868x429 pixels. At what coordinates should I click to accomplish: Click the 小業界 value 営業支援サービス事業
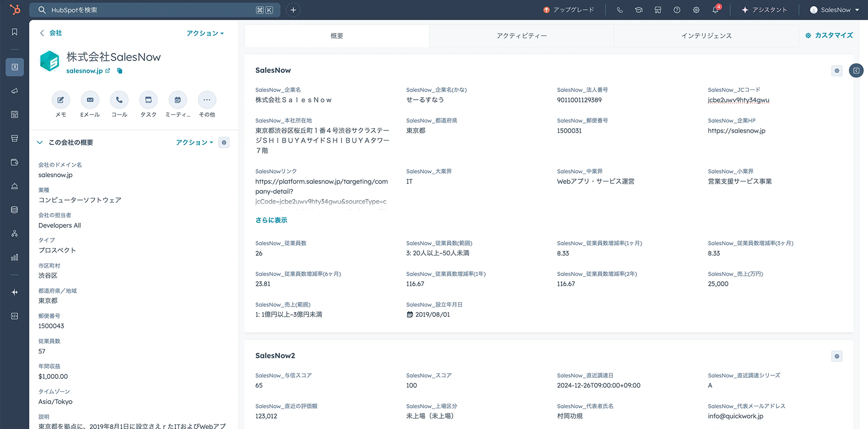click(x=740, y=181)
